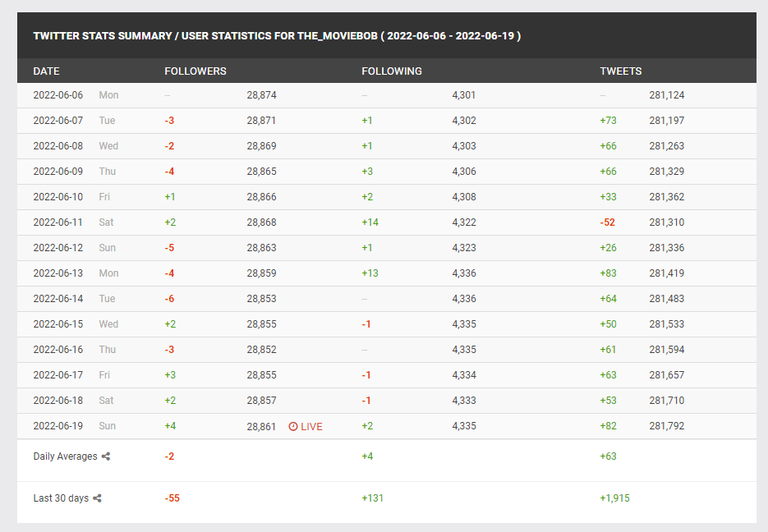Select date 2022-06-07
Image resolution: width=768 pixels, height=532 pixels.
tap(58, 121)
